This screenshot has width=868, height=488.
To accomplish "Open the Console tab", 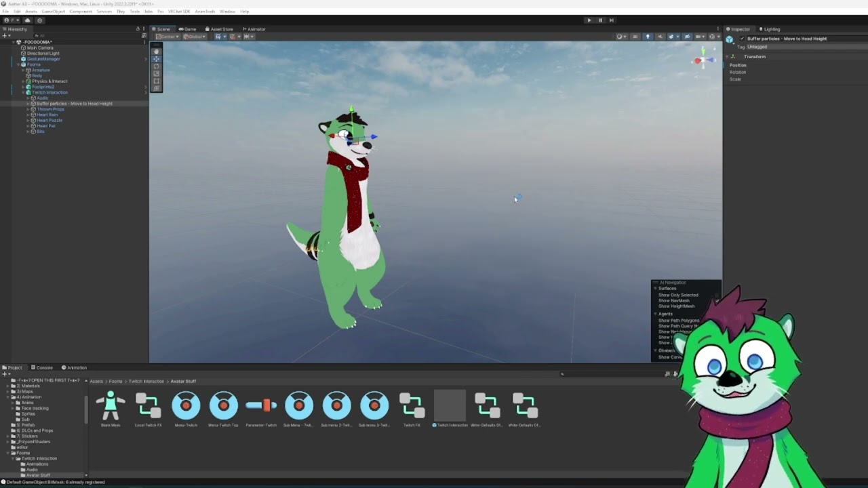I will pos(42,367).
